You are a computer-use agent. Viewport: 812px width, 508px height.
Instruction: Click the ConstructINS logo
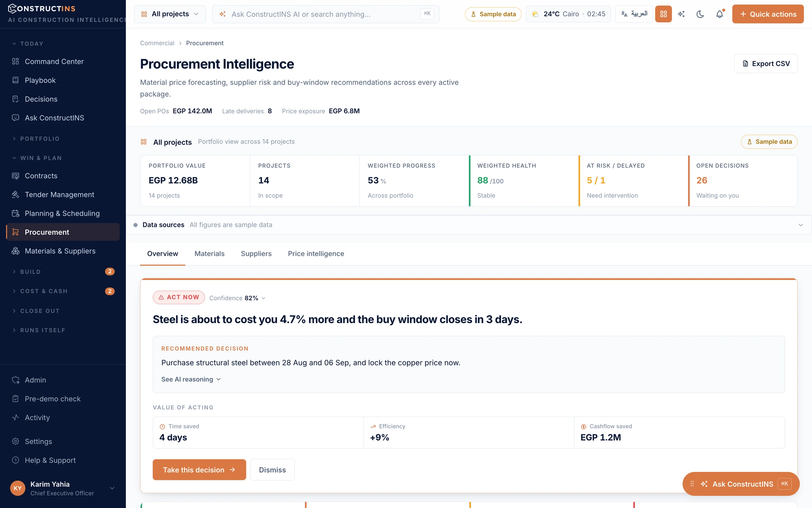(x=42, y=8)
